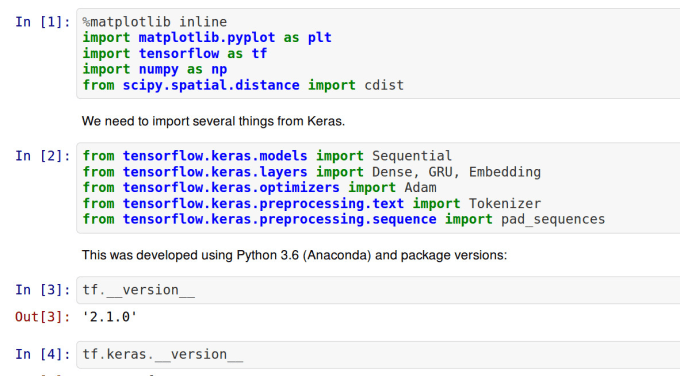680x376 pixels.
Task: Click the '2.1.0' output value
Action: click(110, 317)
